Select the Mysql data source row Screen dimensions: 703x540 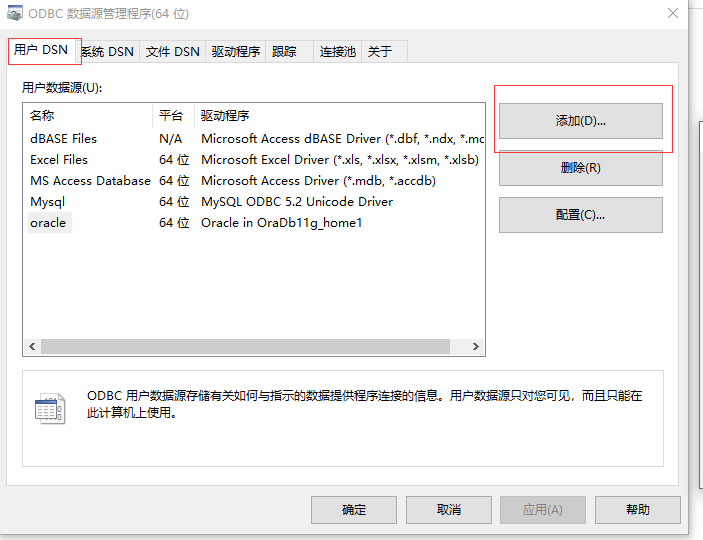pyautogui.click(x=48, y=202)
